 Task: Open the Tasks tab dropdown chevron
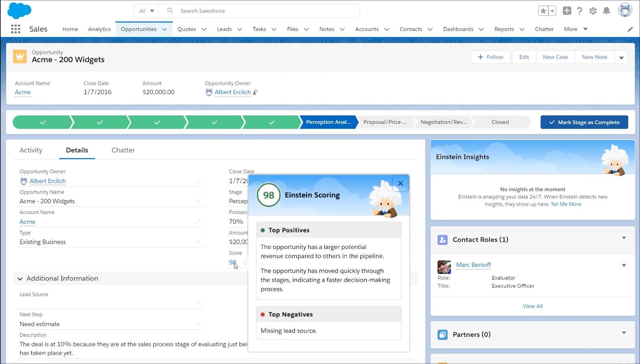(x=274, y=29)
